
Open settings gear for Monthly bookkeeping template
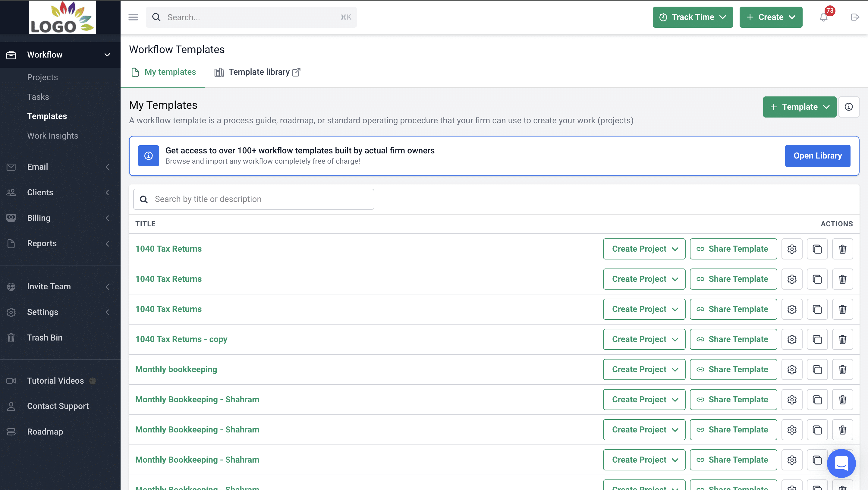click(792, 369)
